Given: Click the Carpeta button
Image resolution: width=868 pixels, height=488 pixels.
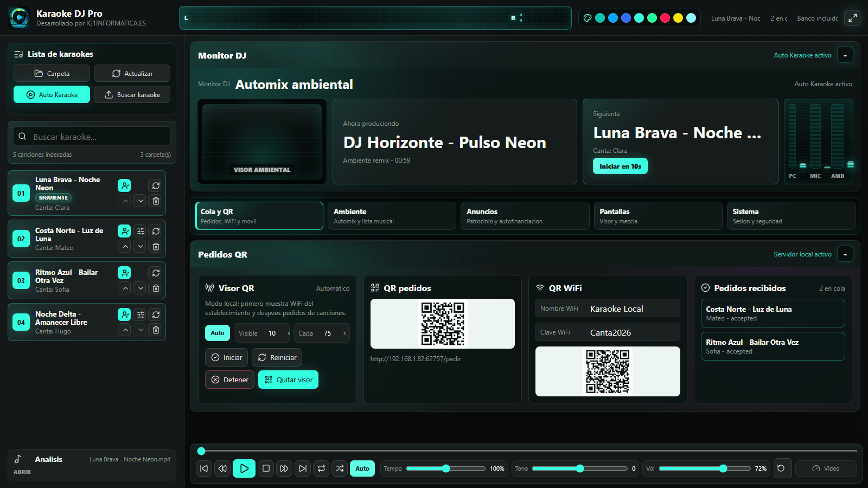Looking at the screenshot, I should [52, 73].
